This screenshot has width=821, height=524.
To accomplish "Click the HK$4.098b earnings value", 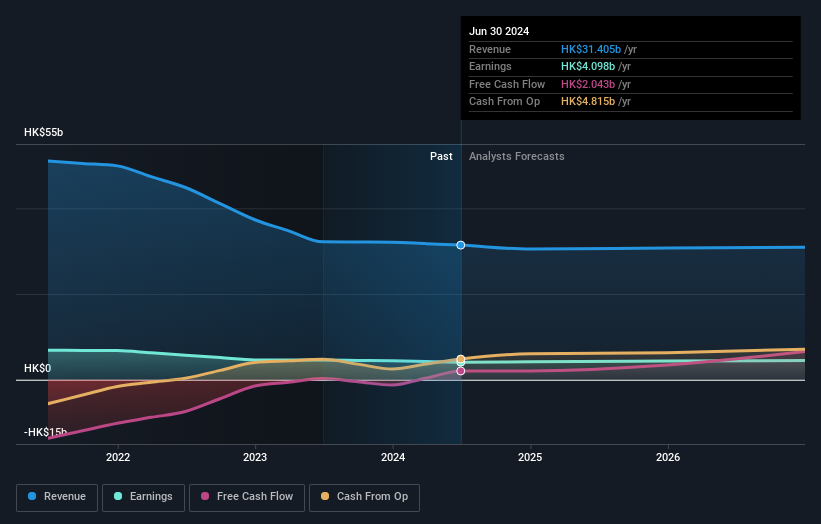I will (x=588, y=66).
